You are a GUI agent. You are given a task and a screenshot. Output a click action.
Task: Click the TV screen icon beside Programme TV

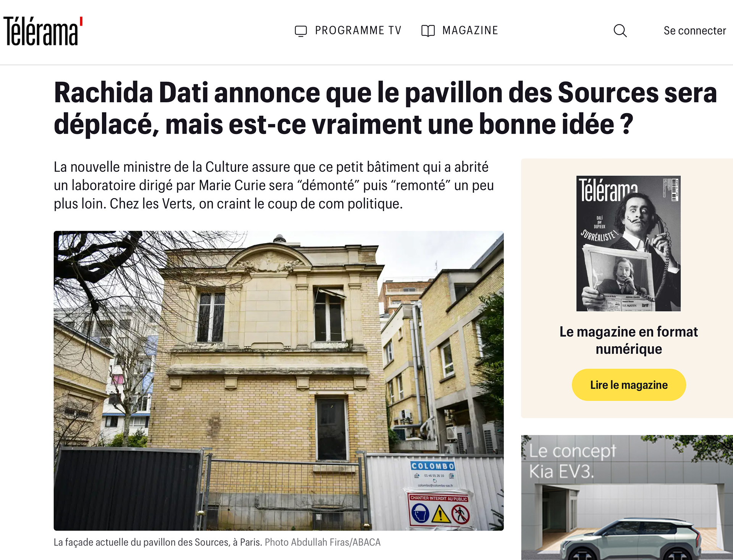pyautogui.click(x=301, y=31)
